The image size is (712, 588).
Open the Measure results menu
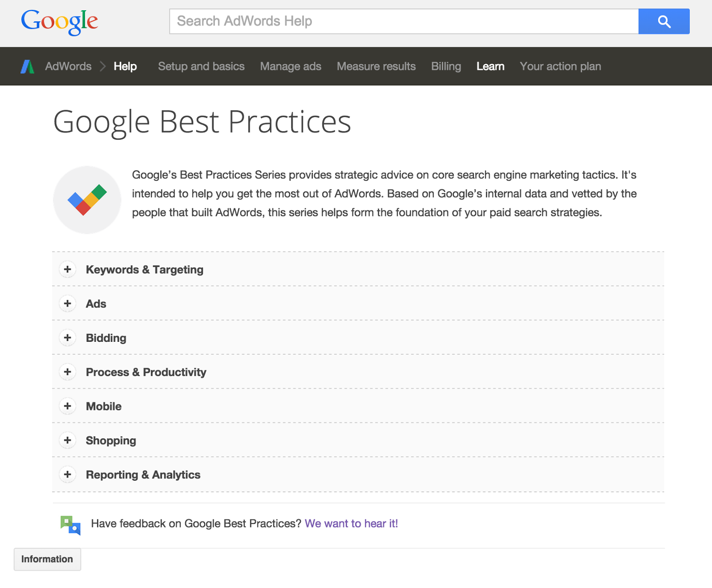click(x=376, y=66)
